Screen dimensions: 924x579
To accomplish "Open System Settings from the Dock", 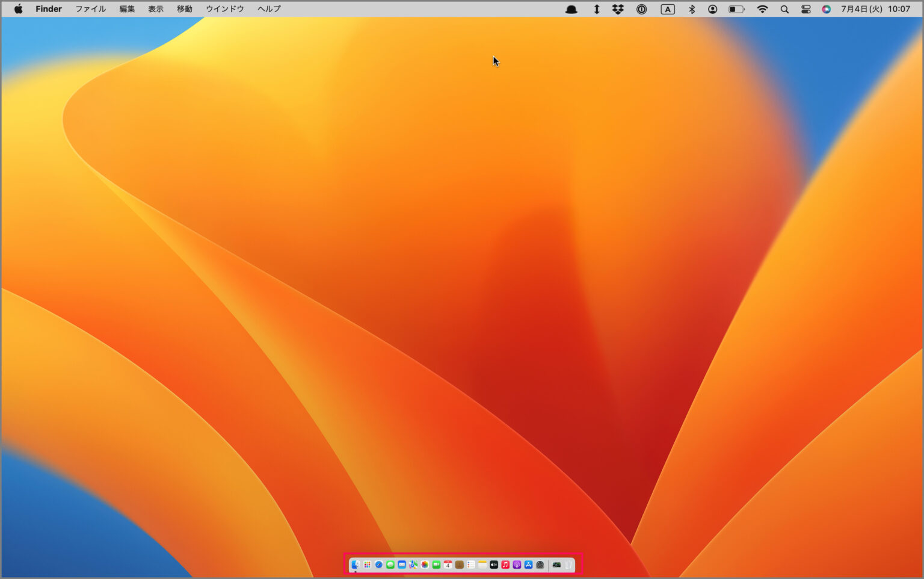I will click(540, 565).
